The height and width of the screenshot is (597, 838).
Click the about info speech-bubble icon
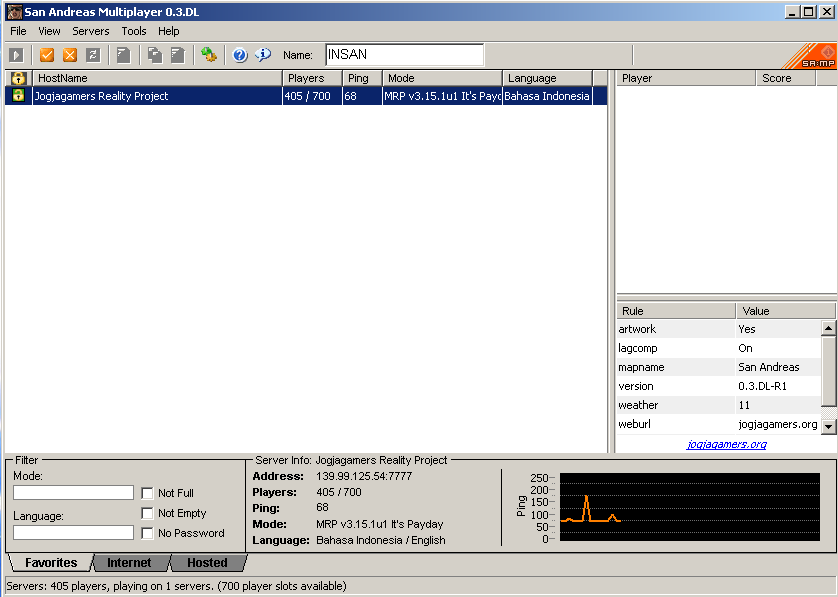(x=263, y=55)
